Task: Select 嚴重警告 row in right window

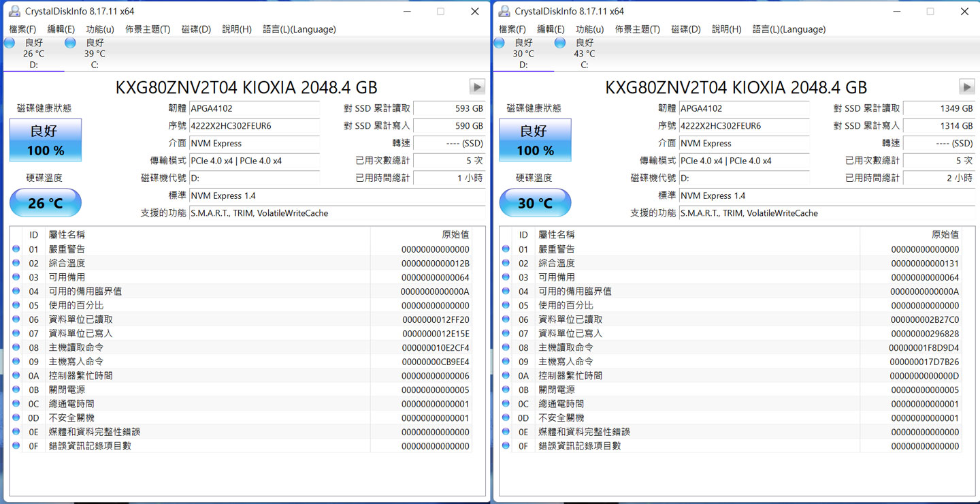Action: click(732, 249)
